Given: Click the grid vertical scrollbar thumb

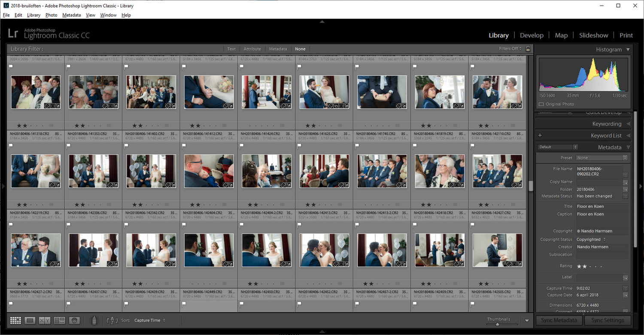Looking at the screenshot, I should (x=530, y=186).
